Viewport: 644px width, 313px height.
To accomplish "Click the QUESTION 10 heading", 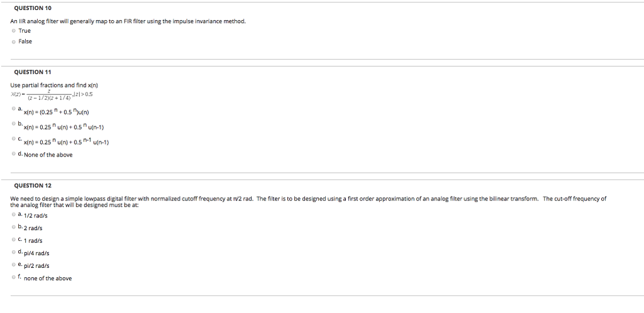I will [33, 8].
